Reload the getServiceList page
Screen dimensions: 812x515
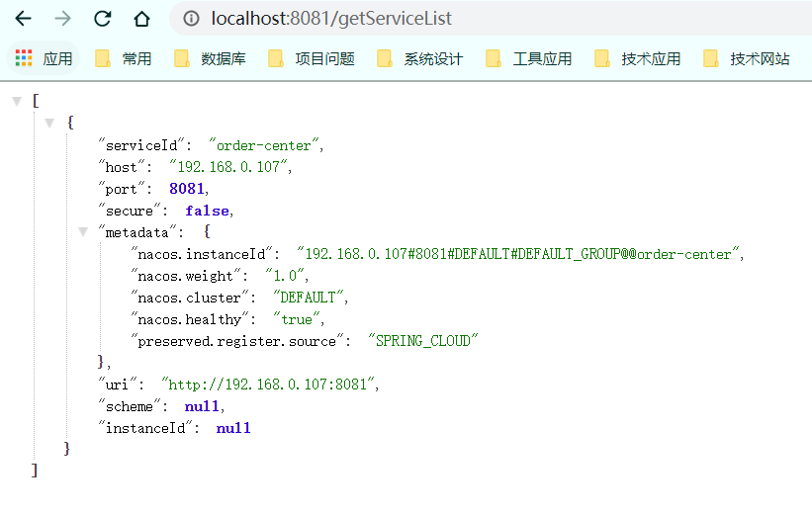[x=103, y=19]
